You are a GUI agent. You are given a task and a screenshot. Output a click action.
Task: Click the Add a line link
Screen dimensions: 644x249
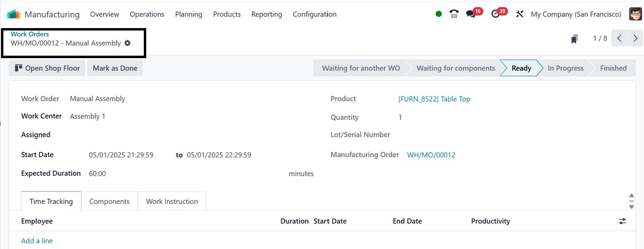tap(37, 241)
